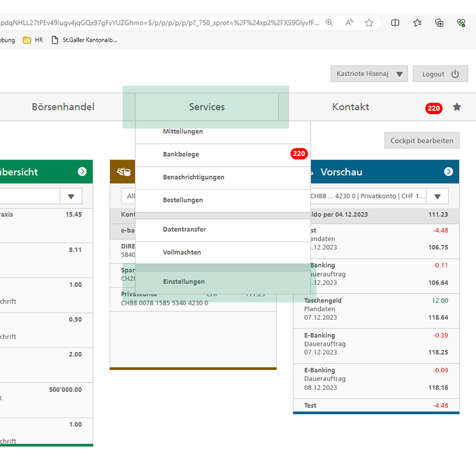Open the arrow on the green Übersicht widget
The height and width of the screenshot is (476, 476).
click(82, 172)
